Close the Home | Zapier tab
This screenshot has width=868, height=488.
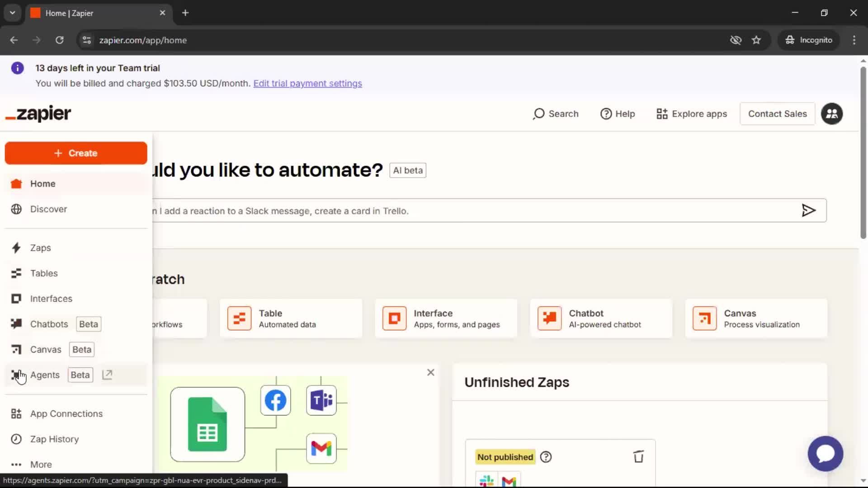tap(162, 13)
